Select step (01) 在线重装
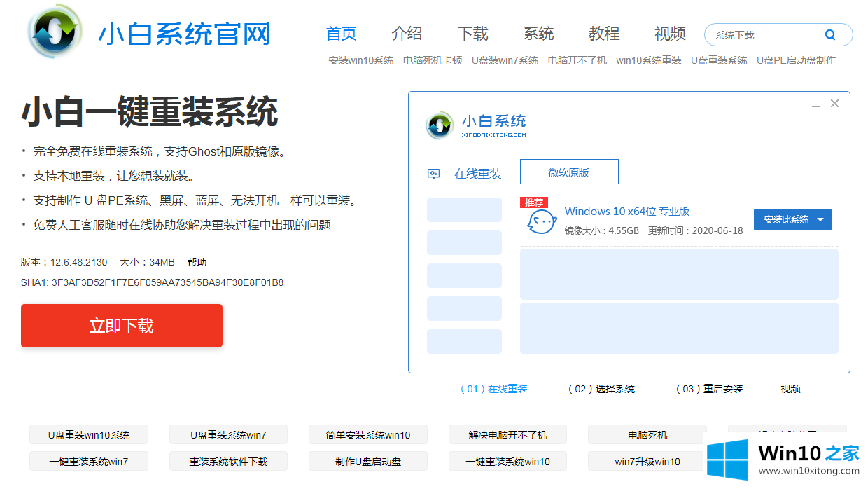This screenshot has width=868, height=489. click(493, 389)
